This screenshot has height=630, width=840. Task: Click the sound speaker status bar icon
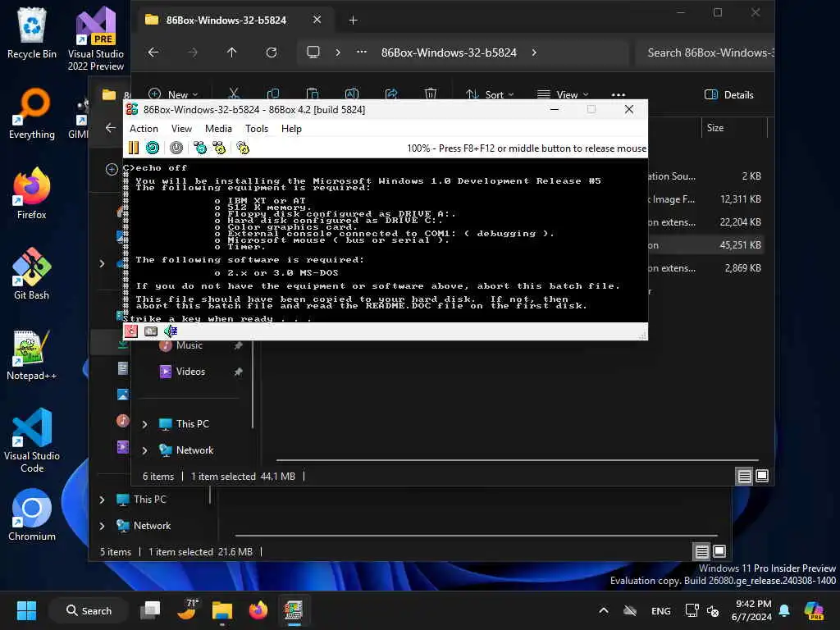pos(171,331)
